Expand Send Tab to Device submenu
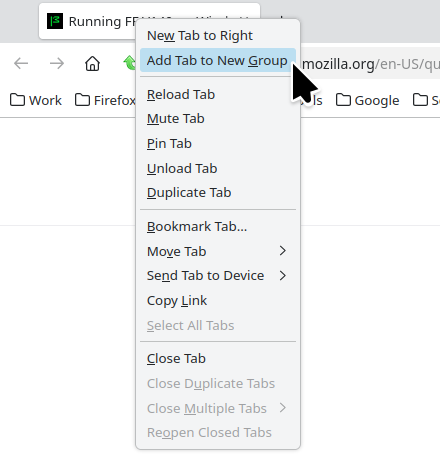 [x=283, y=276]
